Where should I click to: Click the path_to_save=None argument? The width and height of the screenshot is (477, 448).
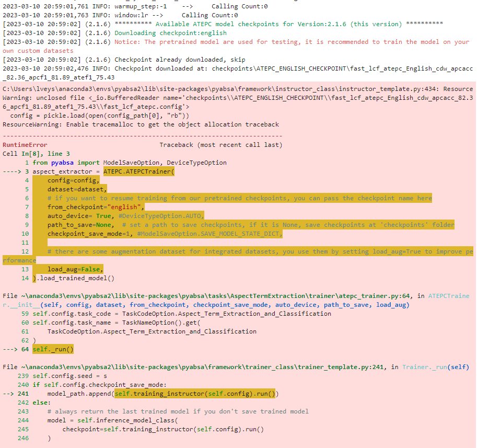coord(75,224)
